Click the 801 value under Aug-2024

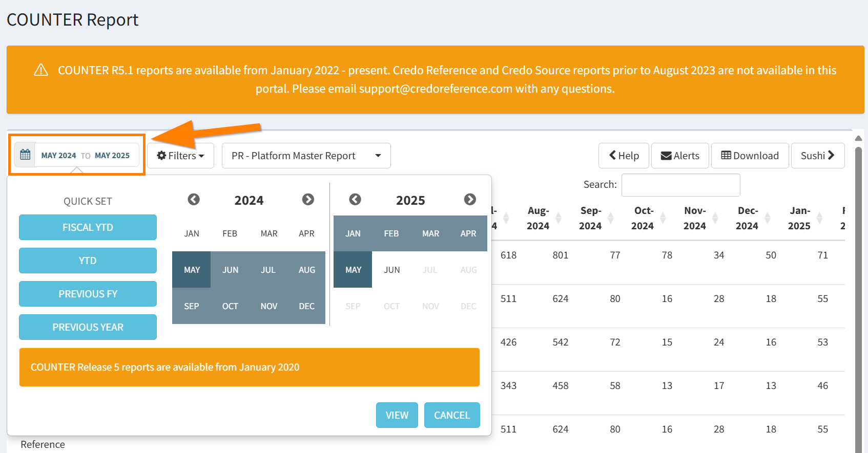[561, 255]
